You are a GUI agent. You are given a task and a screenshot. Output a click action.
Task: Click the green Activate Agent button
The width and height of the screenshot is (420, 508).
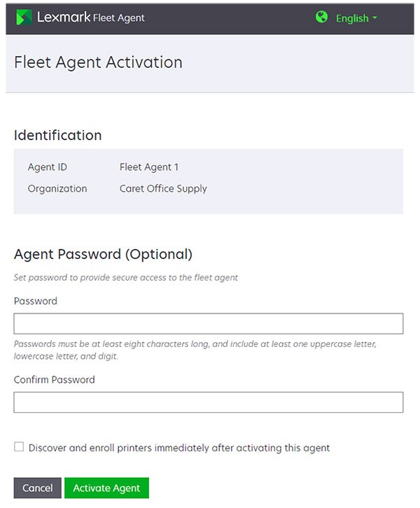(x=106, y=488)
